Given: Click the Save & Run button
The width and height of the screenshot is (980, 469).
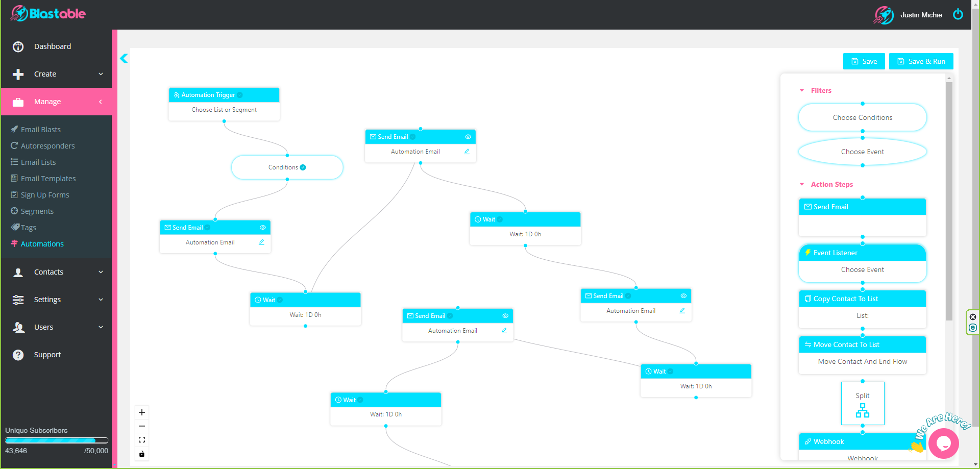Looking at the screenshot, I should (921, 61).
